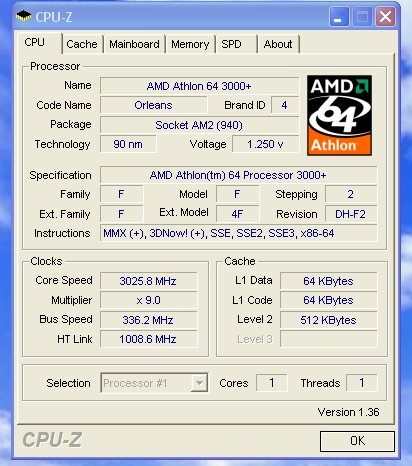Screen dimensions: 412x466
Task: Click the Core Speed value field
Action: (x=148, y=281)
